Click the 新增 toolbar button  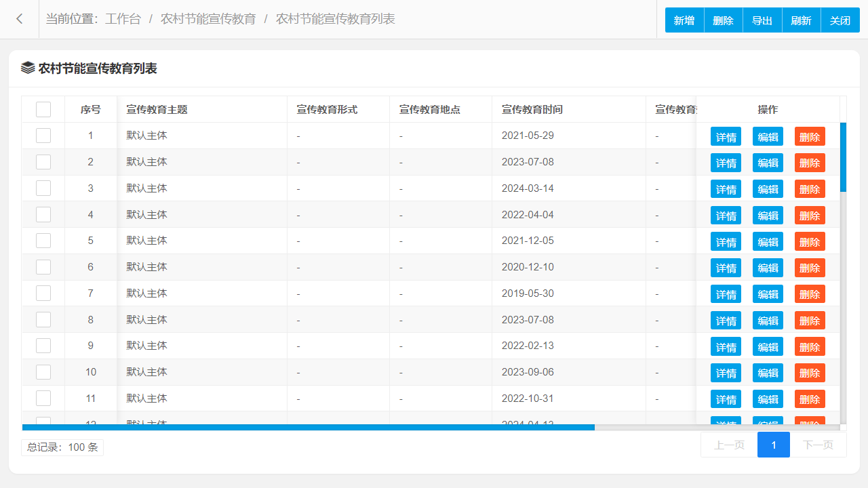point(684,20)
